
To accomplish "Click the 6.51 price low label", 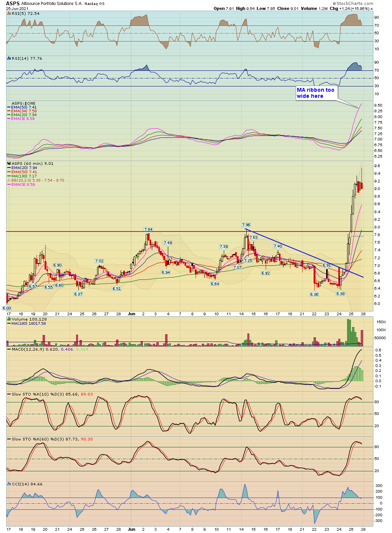I will click(x=116, y=289).
